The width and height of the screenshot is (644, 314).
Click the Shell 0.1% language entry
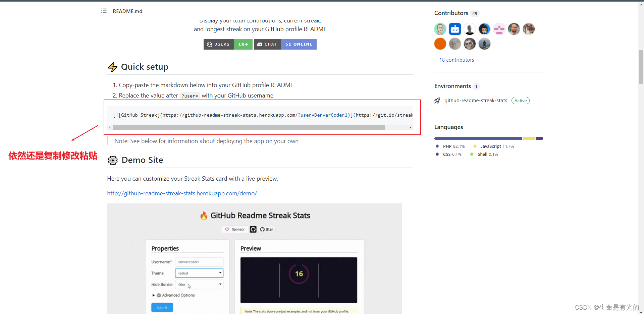(x=484, y=154)
